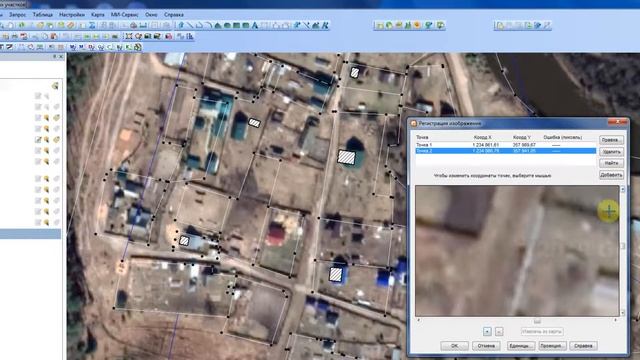Image resolution: width=640 pixels, height=360 pixels.
Task: Open the Настройки menu
Action: coord(72,15)
